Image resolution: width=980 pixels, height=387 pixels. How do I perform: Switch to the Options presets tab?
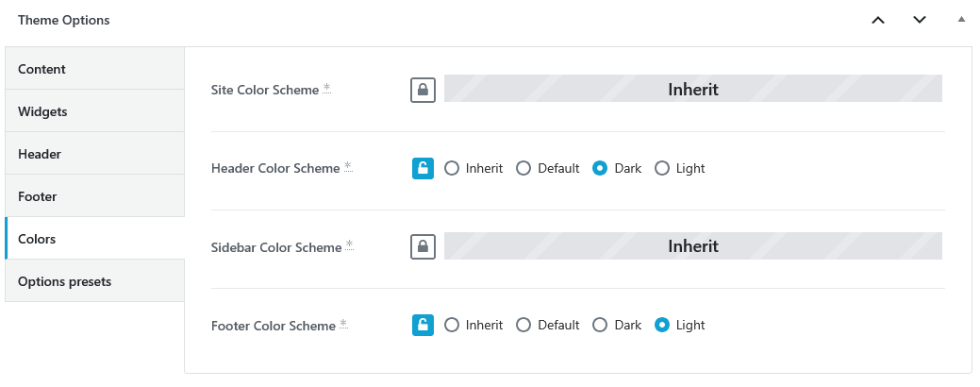95,281
